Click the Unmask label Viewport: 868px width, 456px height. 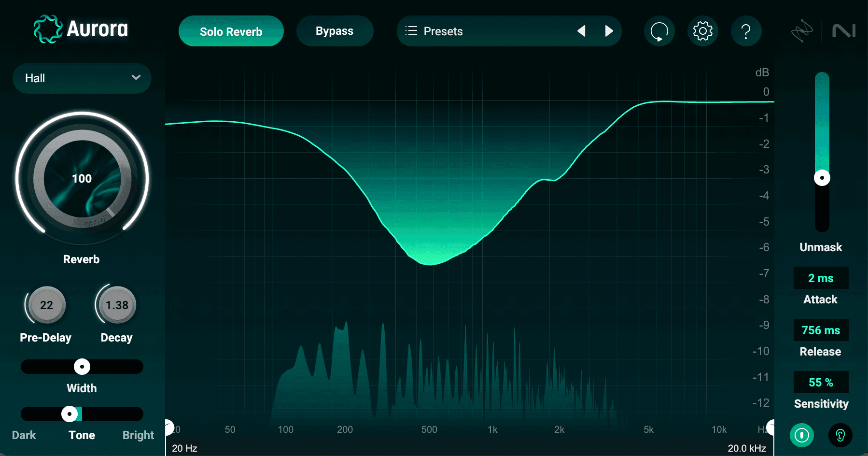tap(821, 247)
